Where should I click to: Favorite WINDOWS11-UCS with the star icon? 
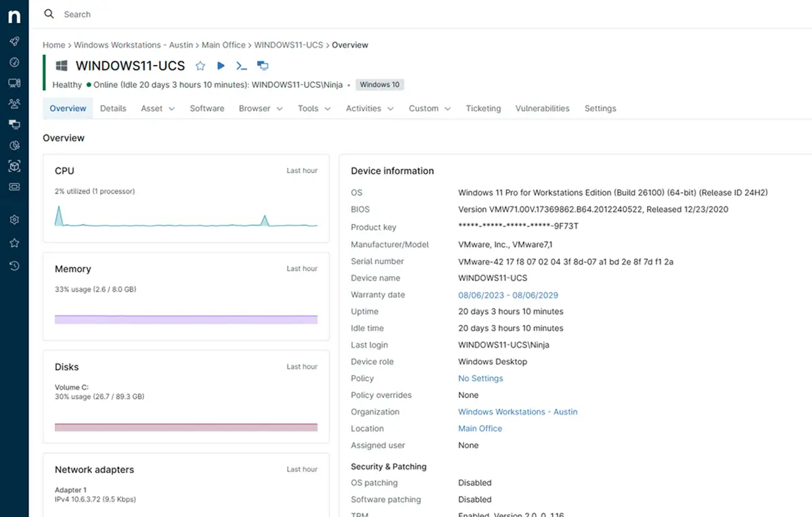200,66
